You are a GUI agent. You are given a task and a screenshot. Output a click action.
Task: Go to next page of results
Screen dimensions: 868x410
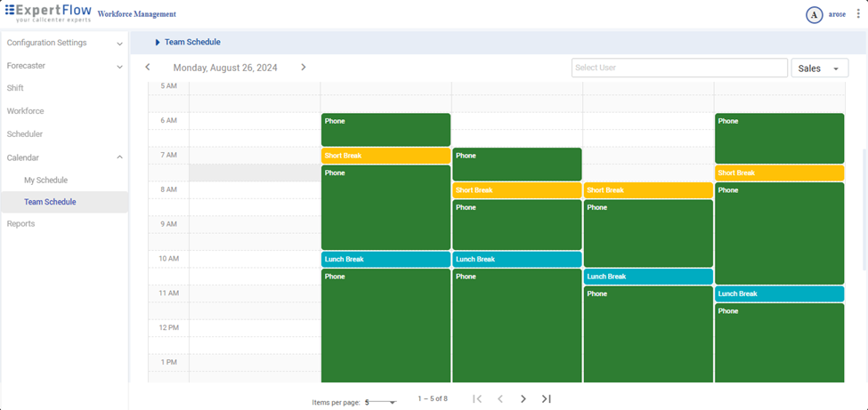(523, 399)
